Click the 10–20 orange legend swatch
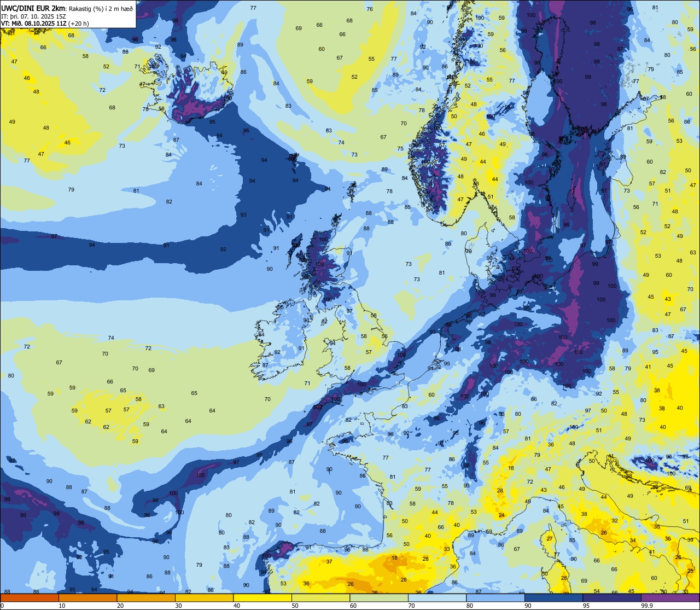The image size is (700, 610). pyautogui.click(x=87, y=598)
